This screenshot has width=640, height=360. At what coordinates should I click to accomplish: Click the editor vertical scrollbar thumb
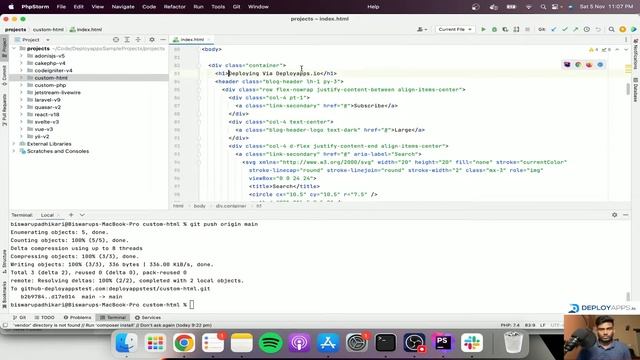[x=628, y=89]
